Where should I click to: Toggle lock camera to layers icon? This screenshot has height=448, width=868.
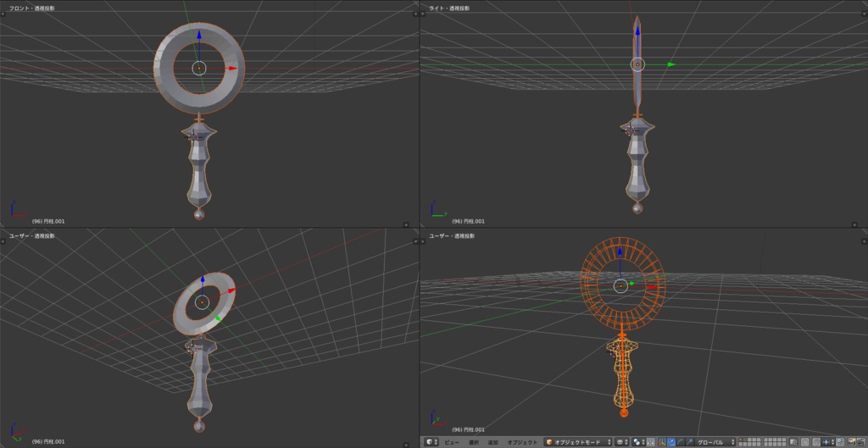coord(793,442)
